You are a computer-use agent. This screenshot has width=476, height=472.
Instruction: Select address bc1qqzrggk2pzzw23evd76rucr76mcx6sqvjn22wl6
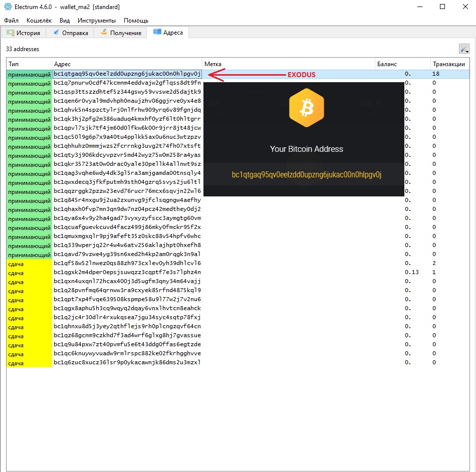click(127, 191)
